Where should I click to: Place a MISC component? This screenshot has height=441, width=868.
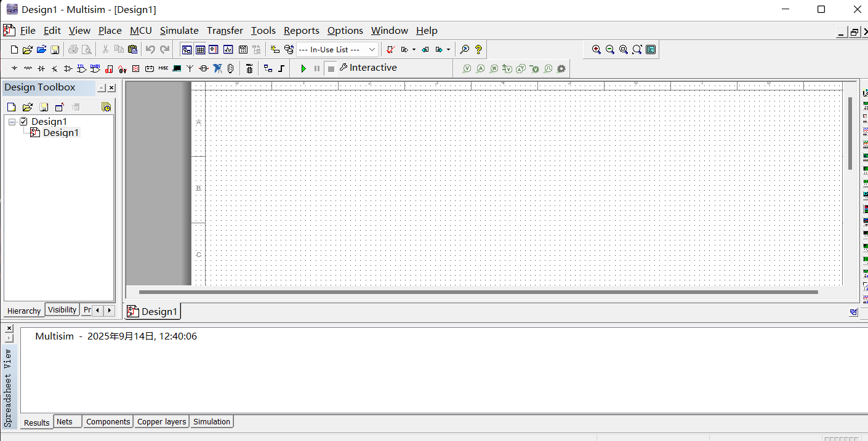click(163, 68)
